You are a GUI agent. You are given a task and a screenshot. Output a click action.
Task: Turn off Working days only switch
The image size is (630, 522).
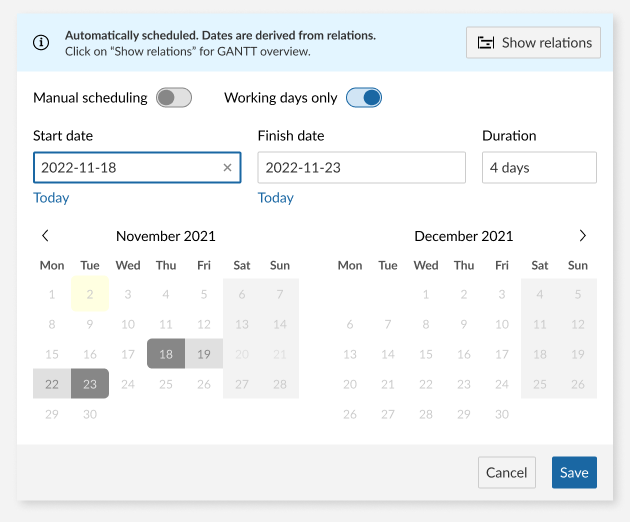364,98
